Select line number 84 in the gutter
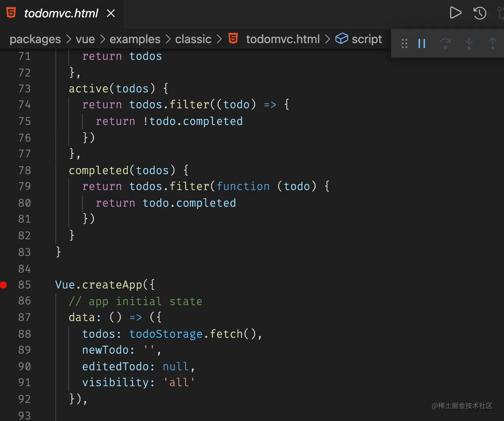 click(25, 269)
